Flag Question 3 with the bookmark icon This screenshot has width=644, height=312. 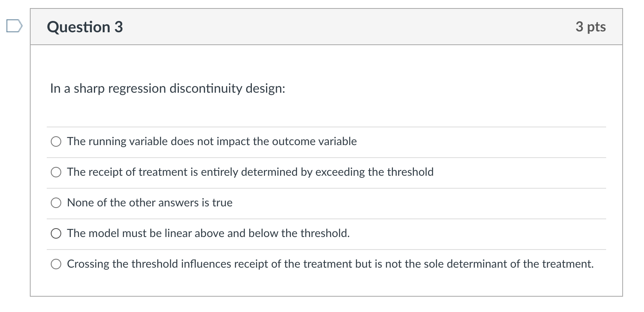point(14,27)
